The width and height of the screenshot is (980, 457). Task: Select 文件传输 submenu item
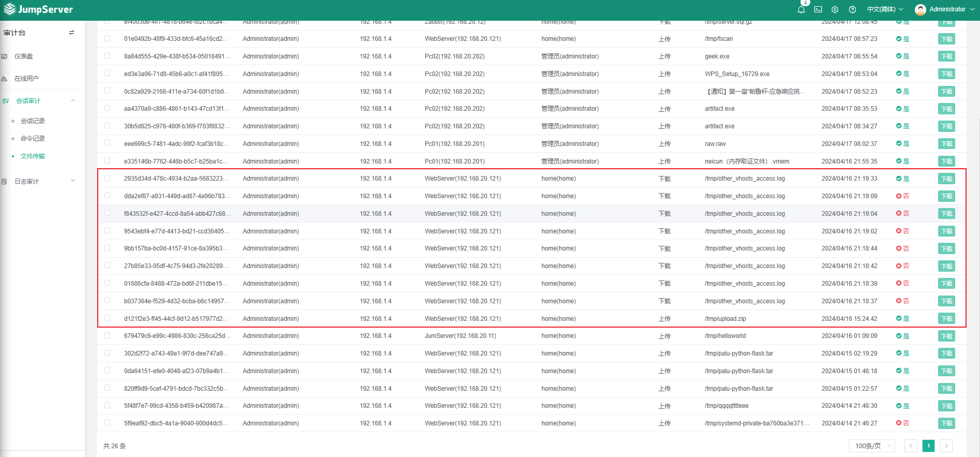click(33, 156)
